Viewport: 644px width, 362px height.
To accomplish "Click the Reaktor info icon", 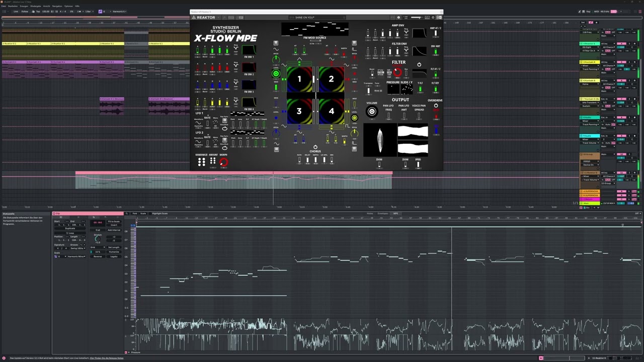I will [398, 18].
